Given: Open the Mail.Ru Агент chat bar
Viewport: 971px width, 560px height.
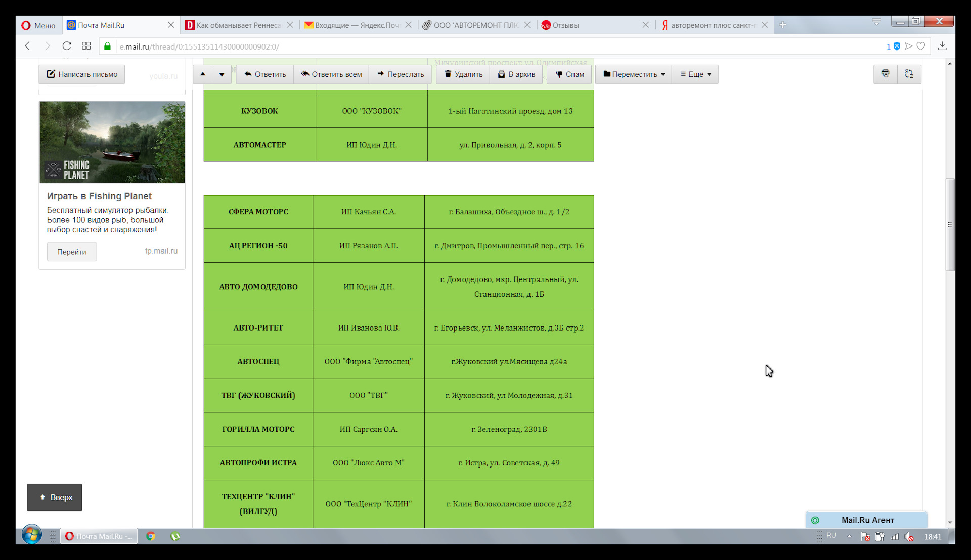Looking at the screenshot, I should 866,520.
